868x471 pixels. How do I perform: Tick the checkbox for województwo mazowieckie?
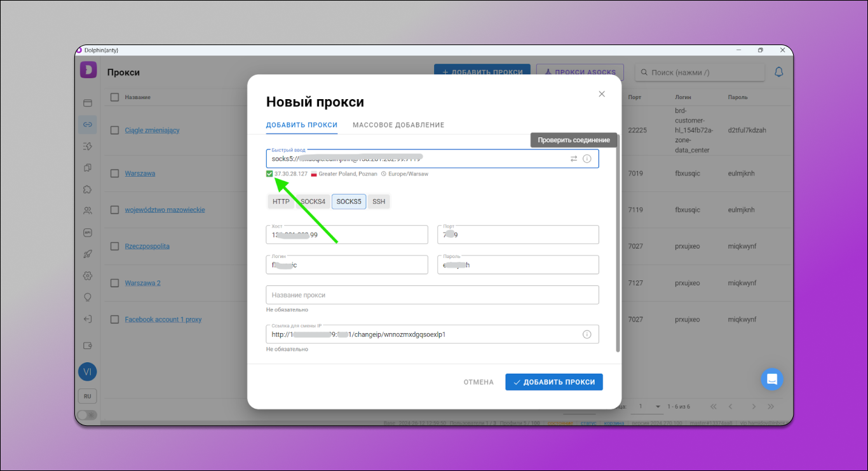[115, 210]
